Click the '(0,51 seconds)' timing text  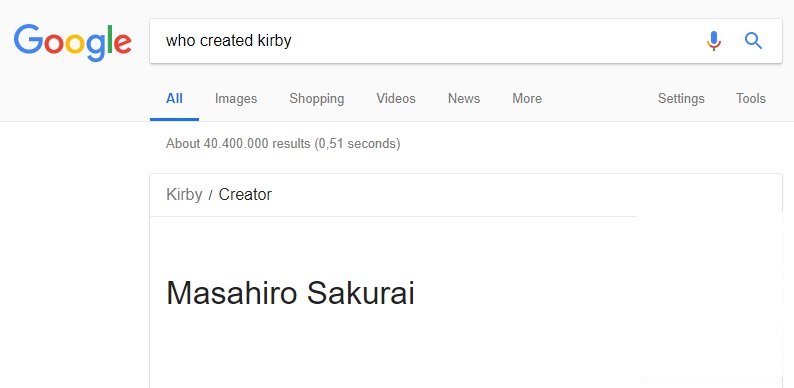coord(357,144)
